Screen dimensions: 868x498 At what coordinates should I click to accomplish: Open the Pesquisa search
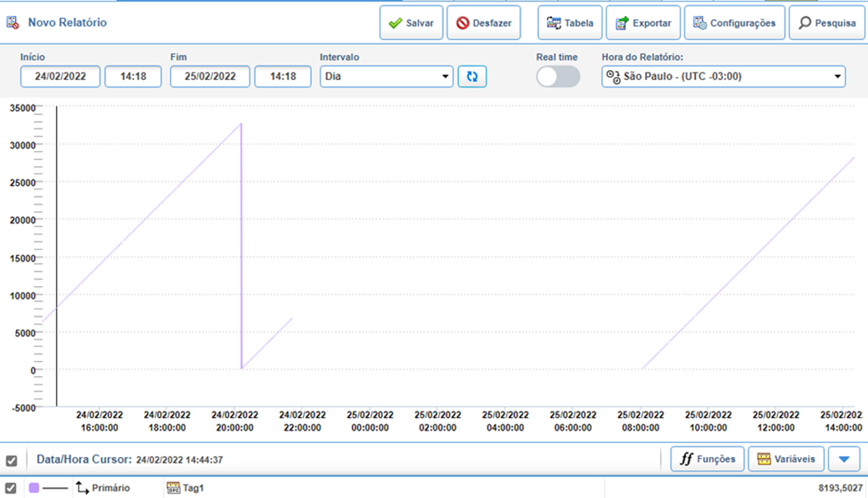pyautogui.click(x=827, y=23)
